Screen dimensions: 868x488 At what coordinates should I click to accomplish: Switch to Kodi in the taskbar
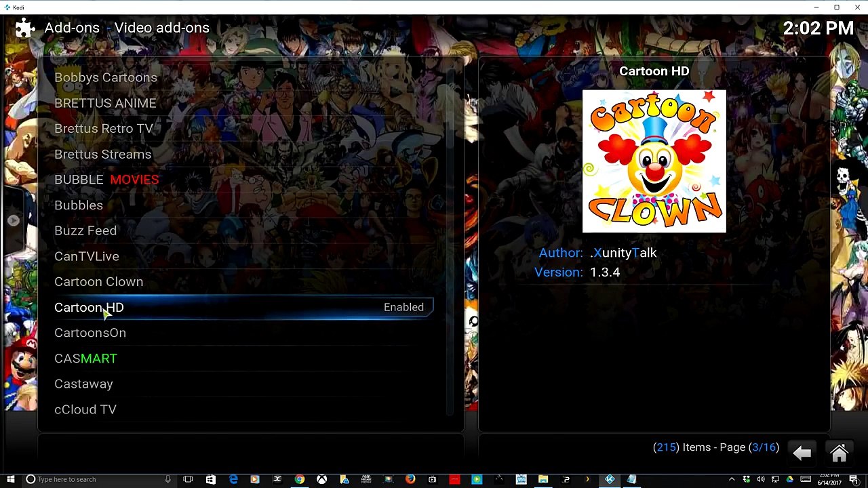[610, 479]
